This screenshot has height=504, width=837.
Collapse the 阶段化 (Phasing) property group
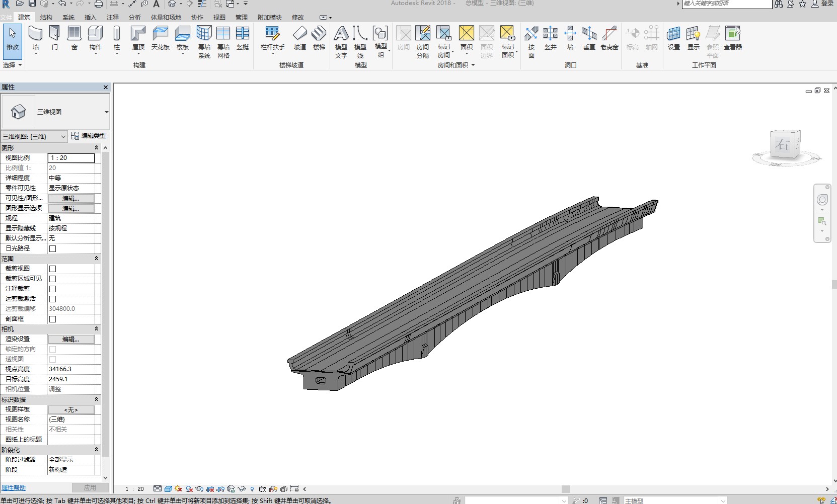pos(96,449)
